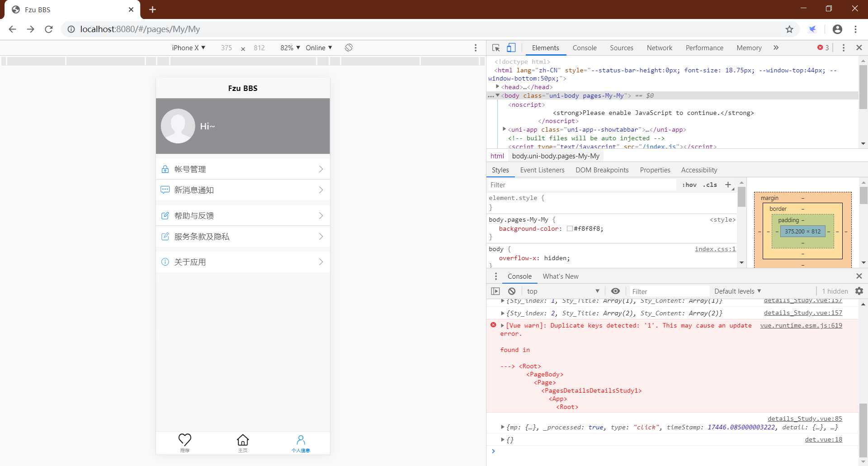Switch to the Memory tab
The image size is (868, 466).
749,48
